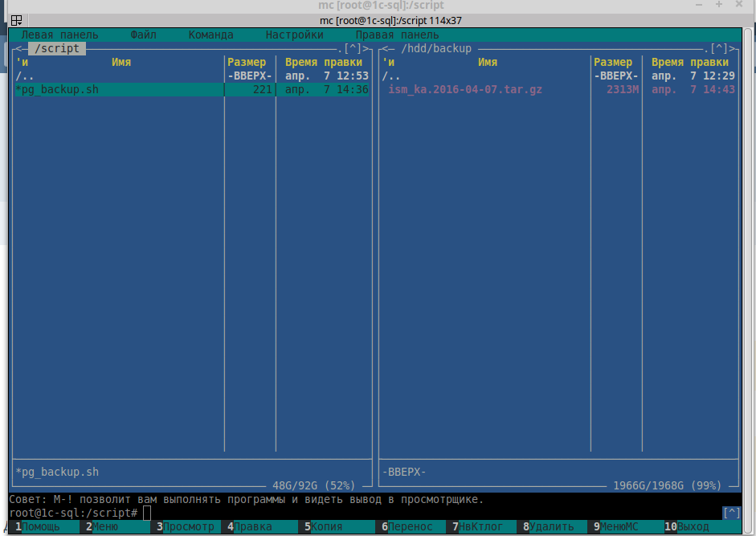The width and height of the screenshot is (756, 536).
Task: Open the window menu icon at top-left
Action: 16,21
